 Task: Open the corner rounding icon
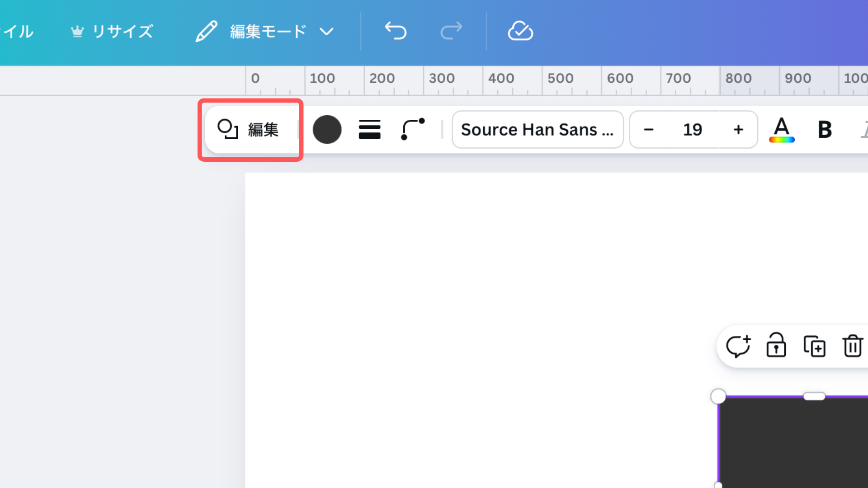(x=413, y=129)
